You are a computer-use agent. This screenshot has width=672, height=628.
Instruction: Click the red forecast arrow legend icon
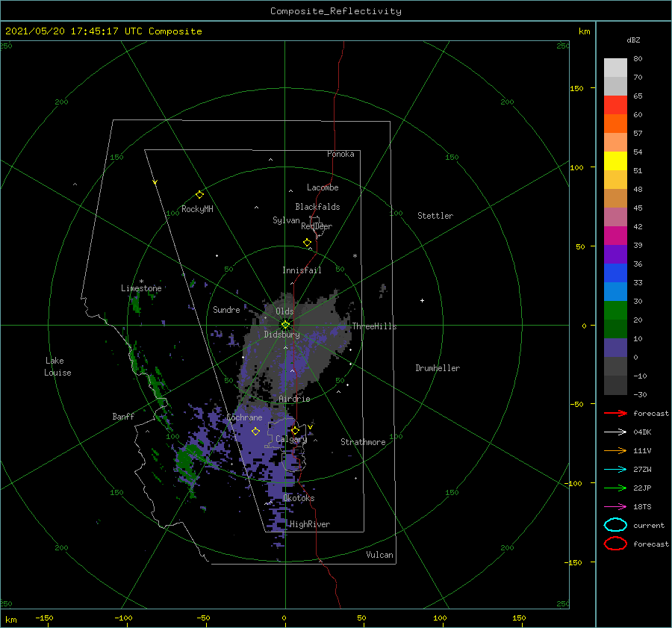615,413
